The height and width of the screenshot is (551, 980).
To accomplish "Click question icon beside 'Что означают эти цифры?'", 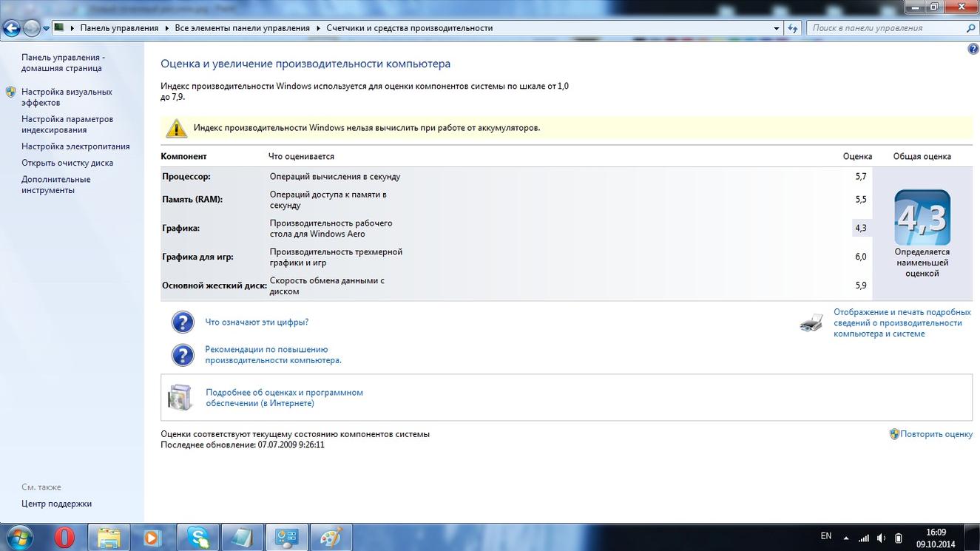I will (x=183, y=322).
